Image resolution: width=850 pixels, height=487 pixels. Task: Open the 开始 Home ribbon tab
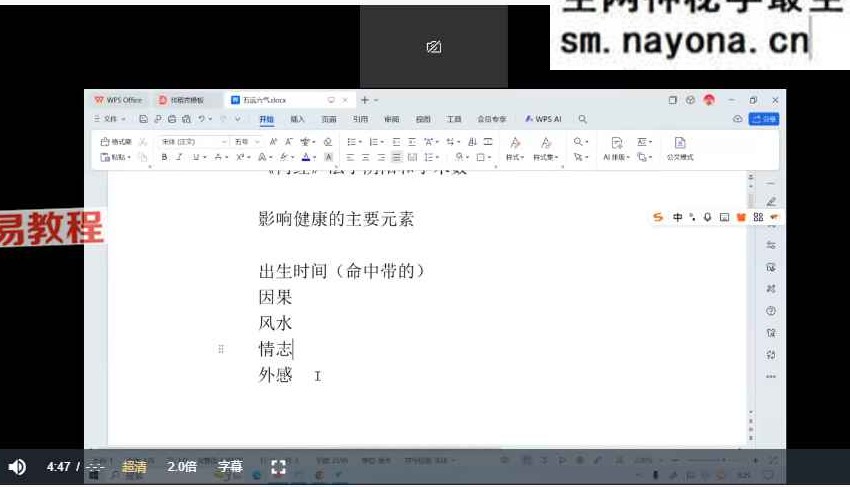click(266, 119)
